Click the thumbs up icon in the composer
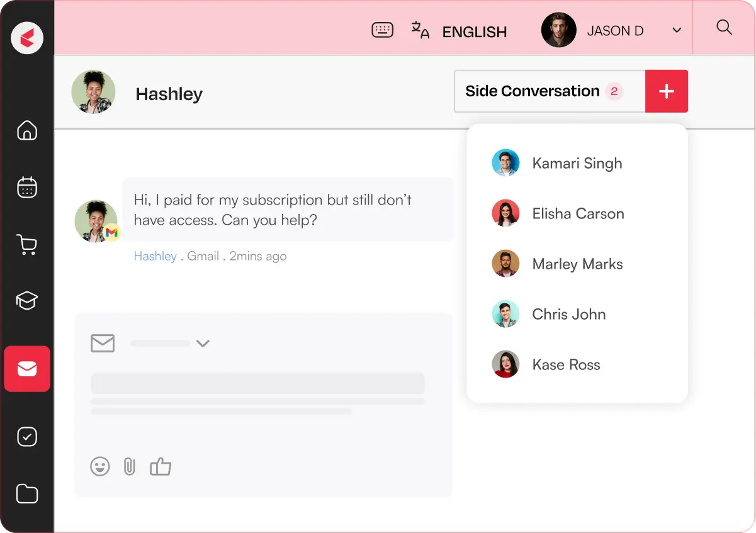The image size is (756, 533). (161, 466)
